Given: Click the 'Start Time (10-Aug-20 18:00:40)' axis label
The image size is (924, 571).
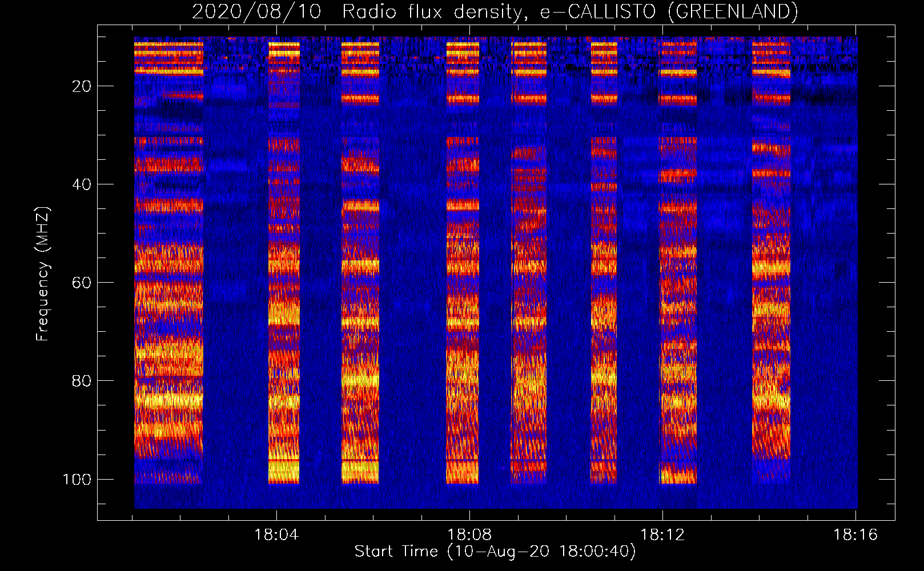Looking at the screenshot, I should tap(495, 552).
